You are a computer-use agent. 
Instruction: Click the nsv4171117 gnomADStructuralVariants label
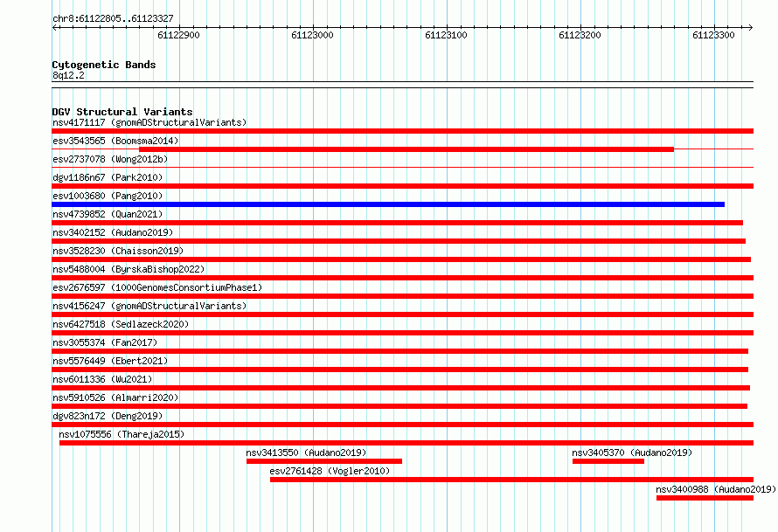[149, 122]
